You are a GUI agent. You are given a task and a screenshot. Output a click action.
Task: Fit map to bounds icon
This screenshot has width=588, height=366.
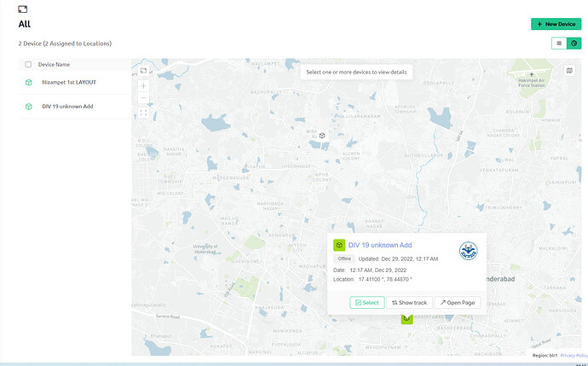tap(144, 113)
